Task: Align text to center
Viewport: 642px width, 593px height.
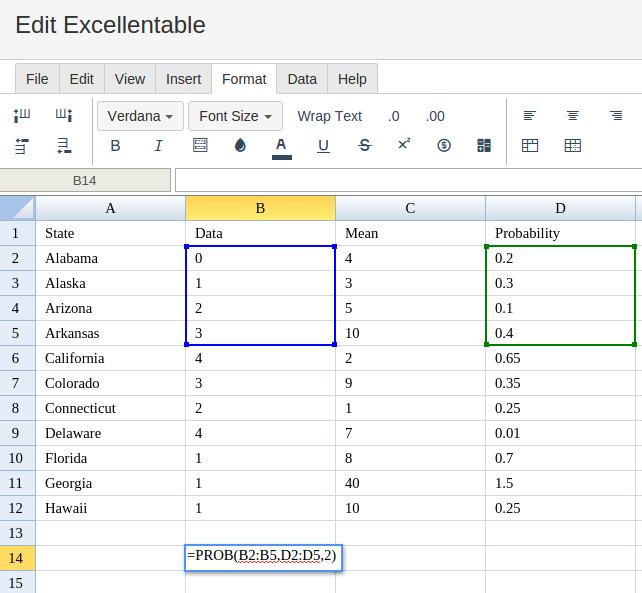Action: [x=573, y=116]
